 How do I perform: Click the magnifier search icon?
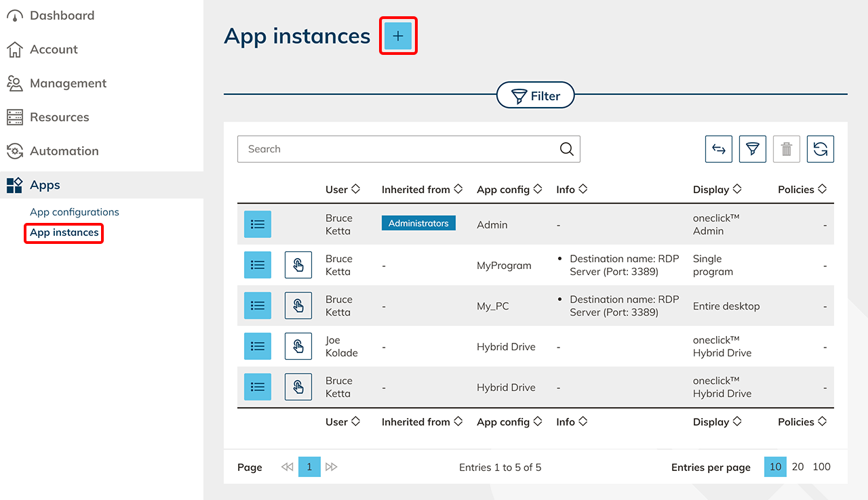566,149
